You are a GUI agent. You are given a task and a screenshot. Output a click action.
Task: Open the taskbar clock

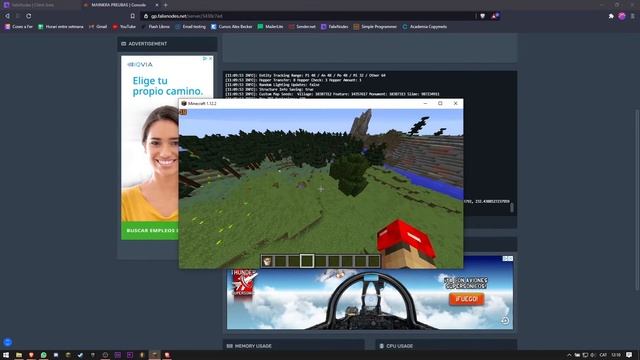[616, 355]
